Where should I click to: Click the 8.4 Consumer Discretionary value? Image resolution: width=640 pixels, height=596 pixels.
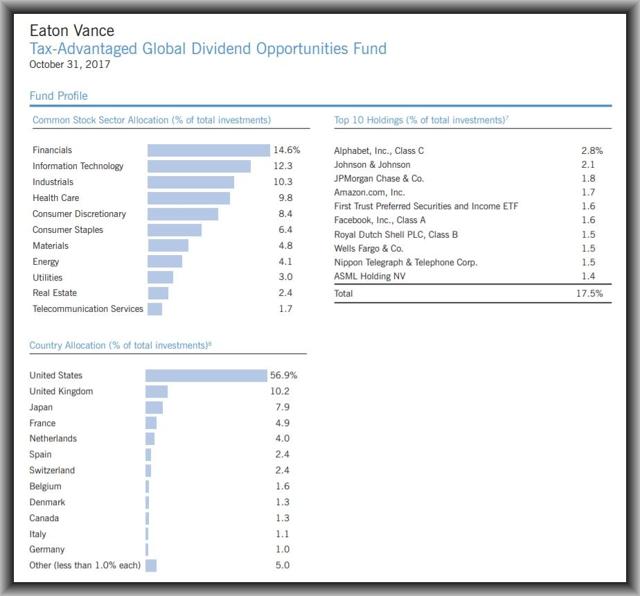pos(285,213)
